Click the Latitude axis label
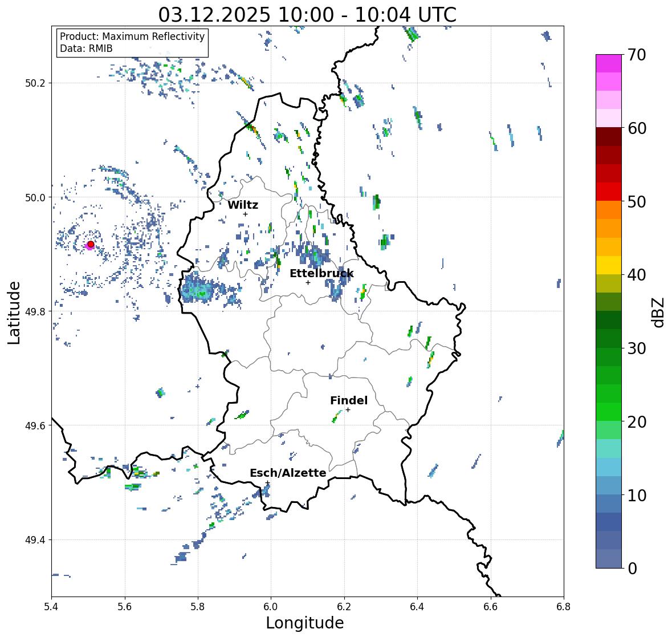The image size is (672, 637). click(x=14, y=313)
